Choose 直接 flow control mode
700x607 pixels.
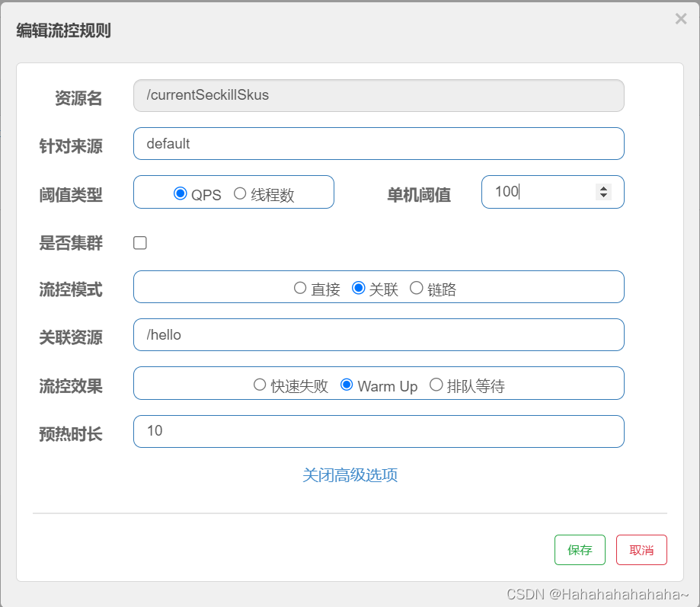[x=301, y=287]
